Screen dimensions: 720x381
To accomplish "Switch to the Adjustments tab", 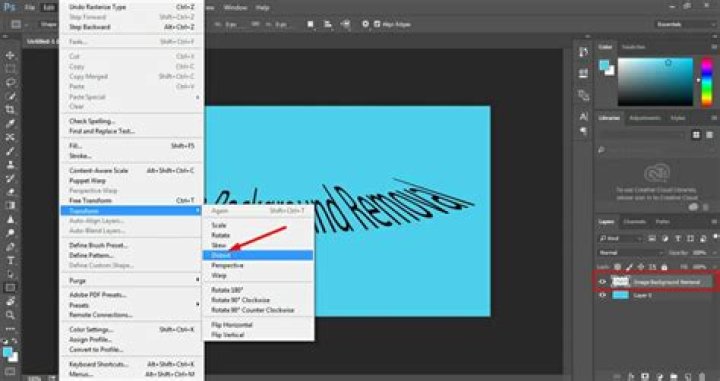I will (x=645, y=118).
